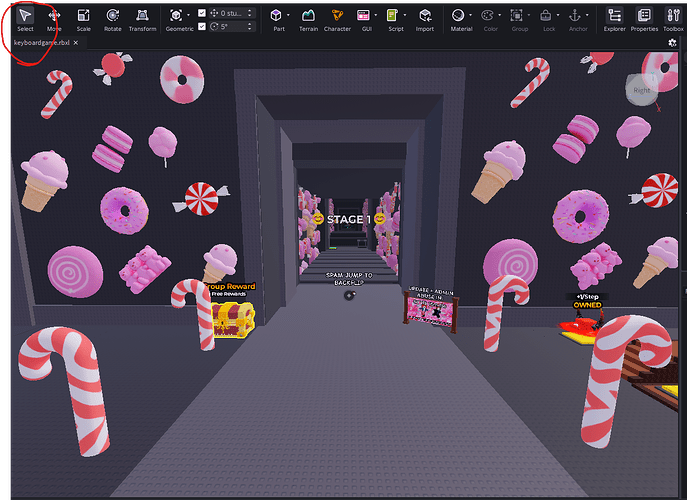
Task: Expand the Script dropdown arrow
Action: click(x=404, y=15)
